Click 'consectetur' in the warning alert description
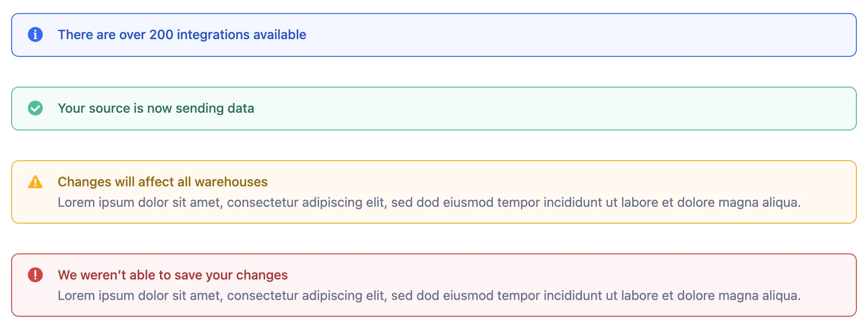The height and width of the screenshot is (327, 868). pyautogui.click(x=263, y=203)
